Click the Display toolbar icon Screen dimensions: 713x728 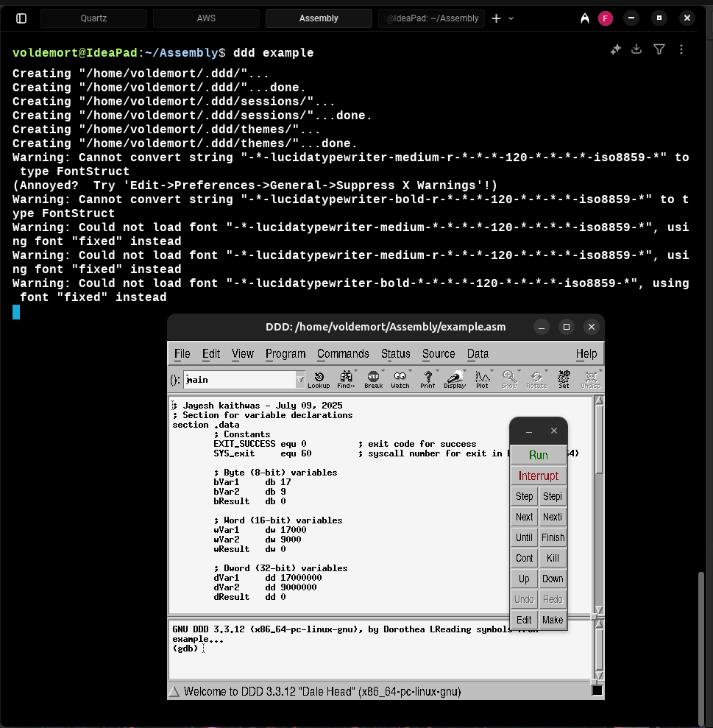[x=455, y=379]
